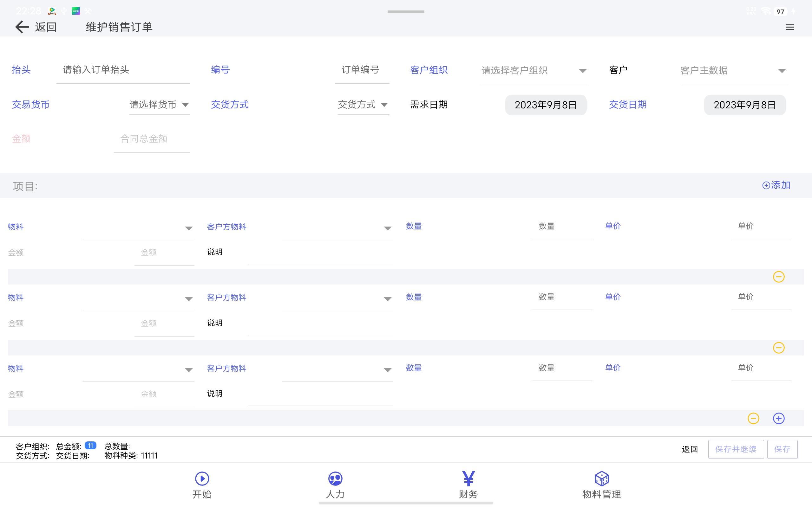Screen dimensions: 812x507
Task: Expand 请选择客户组织 dropdown
Action: tap(534, 70)
